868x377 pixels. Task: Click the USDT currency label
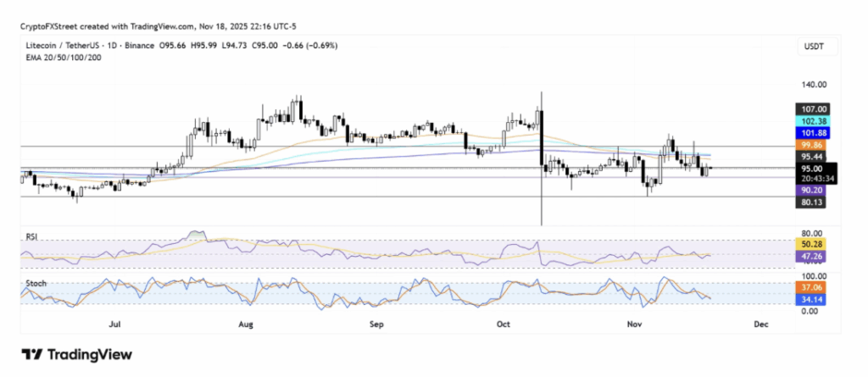click(x=811, y=46)
